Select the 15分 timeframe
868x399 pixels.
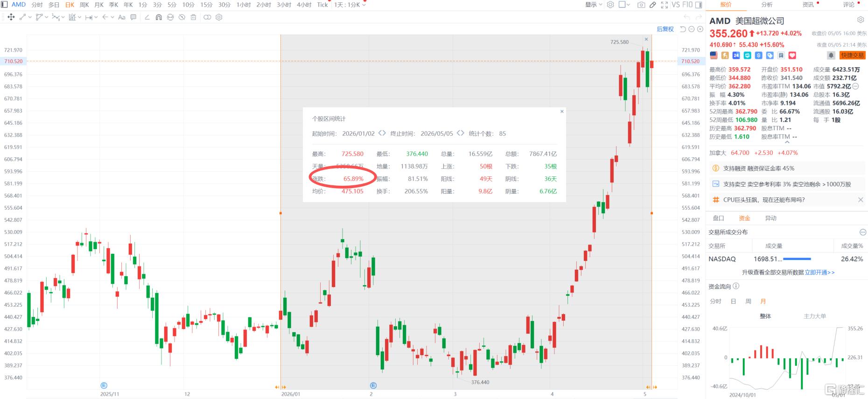coord(206,5)
